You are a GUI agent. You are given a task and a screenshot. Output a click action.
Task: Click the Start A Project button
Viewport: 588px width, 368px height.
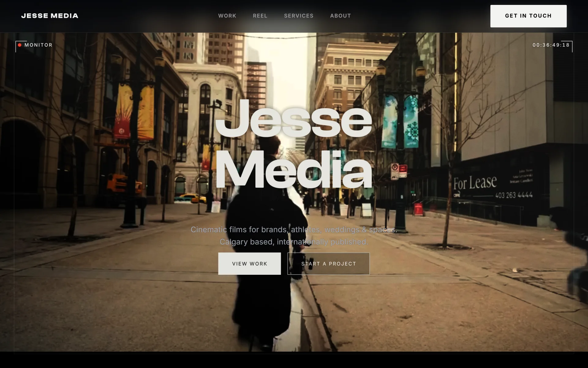click(328, 263)
